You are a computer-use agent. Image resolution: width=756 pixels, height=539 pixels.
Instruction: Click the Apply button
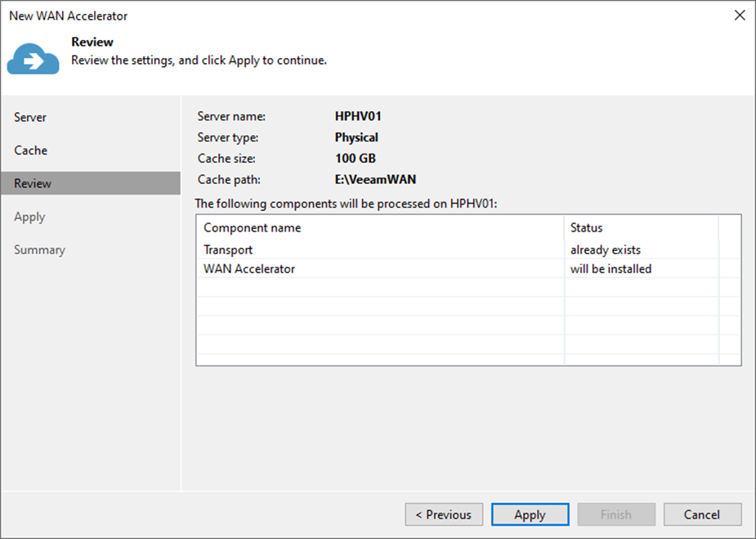[530, 514]
